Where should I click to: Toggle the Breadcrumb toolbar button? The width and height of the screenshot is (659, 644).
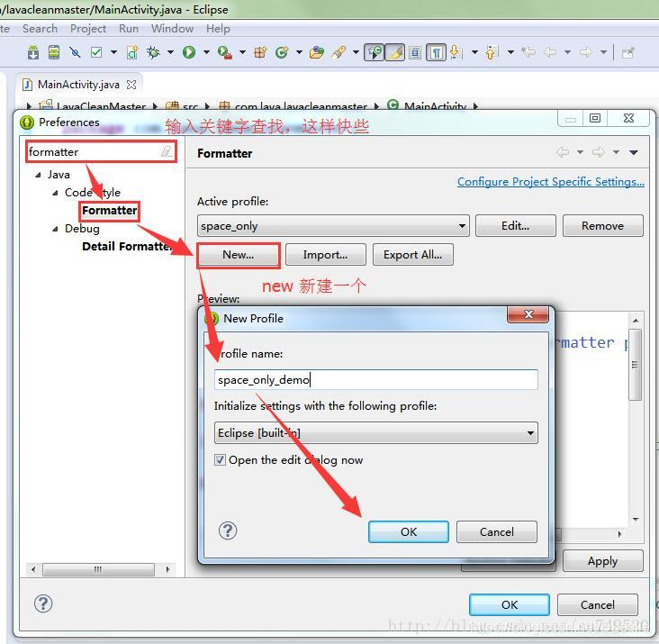click(x=374, y=53)
